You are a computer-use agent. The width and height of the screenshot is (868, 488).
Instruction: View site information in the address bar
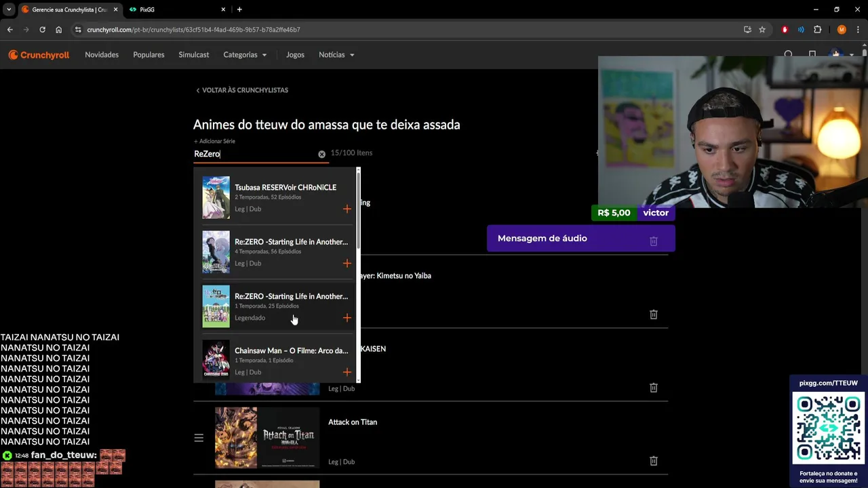78,30
